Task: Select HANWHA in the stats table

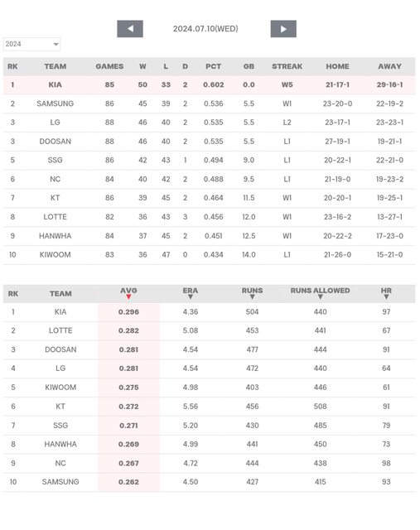Action: click(60, 444)
